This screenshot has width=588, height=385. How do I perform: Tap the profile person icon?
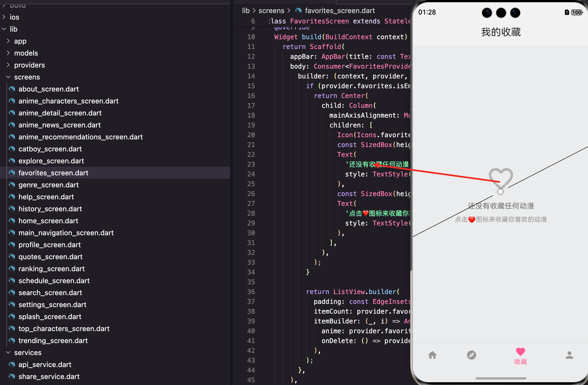[x=569, y=355]
